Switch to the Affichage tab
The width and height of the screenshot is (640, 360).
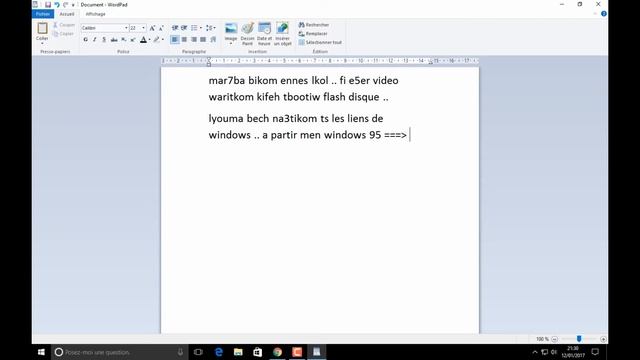click(x=96, y=14)
